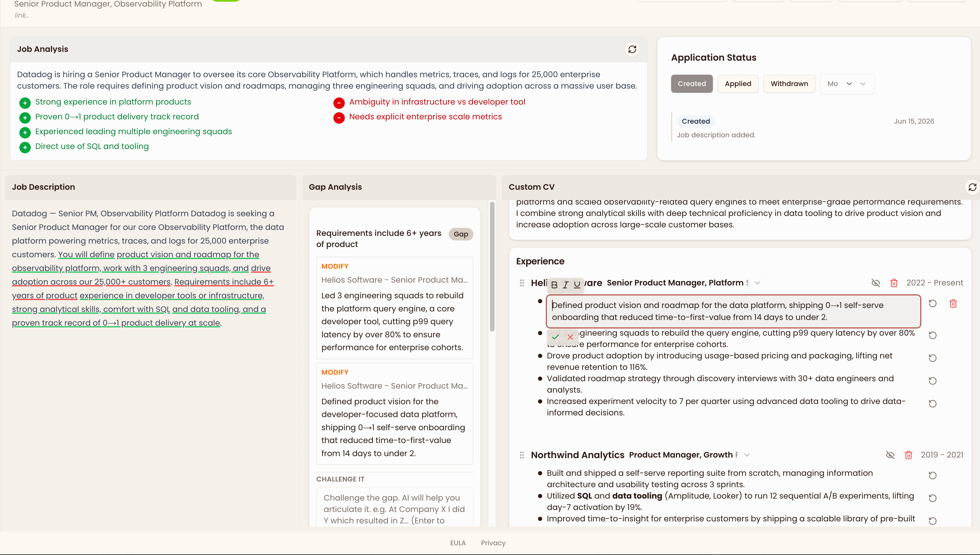Screen dimensions: 980x555
Task: Set the application status to Withdrawn
Action: 789,84
